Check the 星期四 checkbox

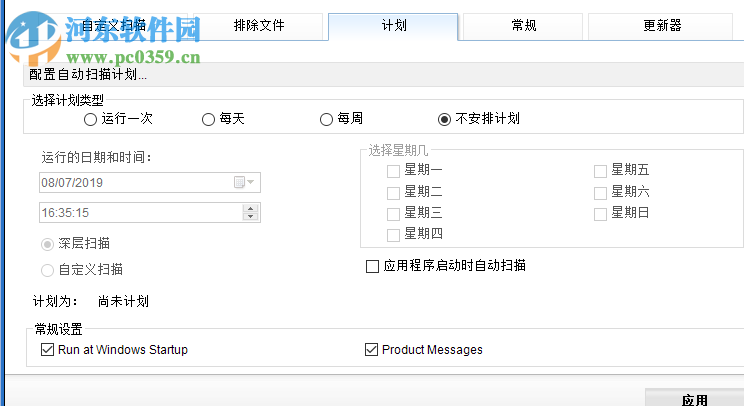(x=393, y=235)
